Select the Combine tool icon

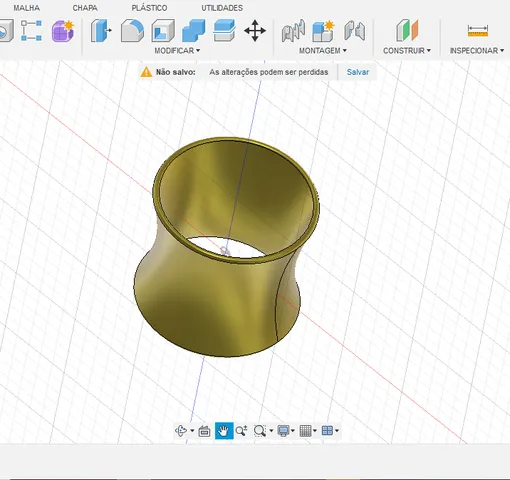194,31
